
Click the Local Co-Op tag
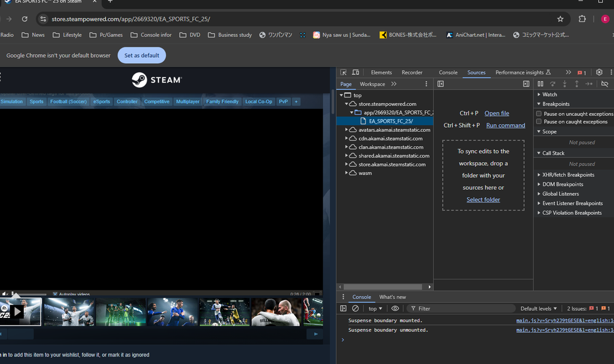coord(258,102)
